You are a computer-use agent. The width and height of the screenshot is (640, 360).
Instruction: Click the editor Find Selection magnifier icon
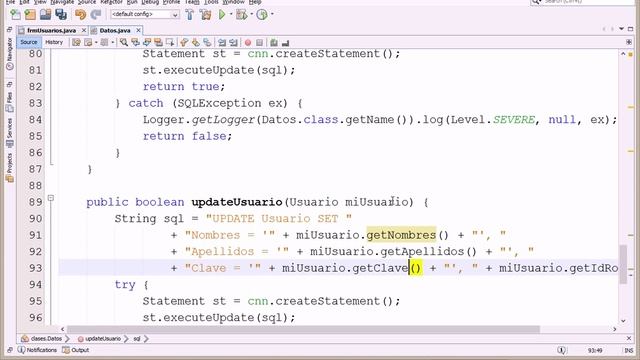coord(124,42)
